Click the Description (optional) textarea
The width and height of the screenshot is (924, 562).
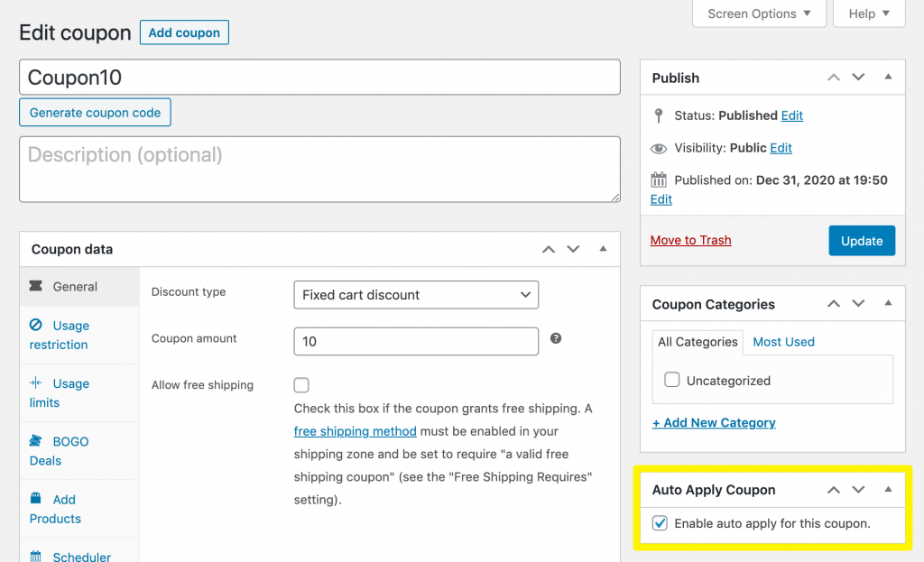pyautogui.click(x=320, y=170)
